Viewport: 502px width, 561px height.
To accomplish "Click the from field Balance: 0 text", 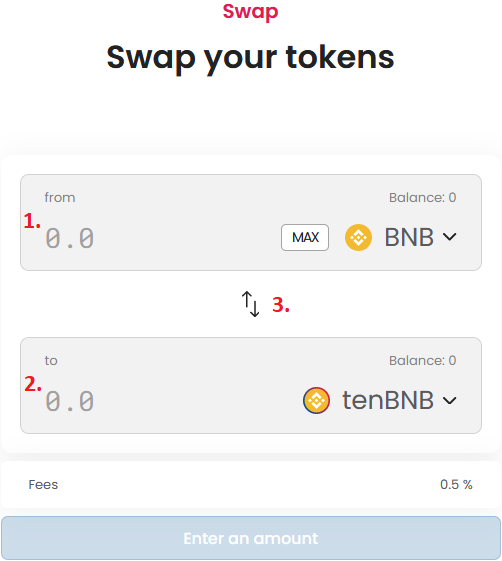I will pos(423,197).
